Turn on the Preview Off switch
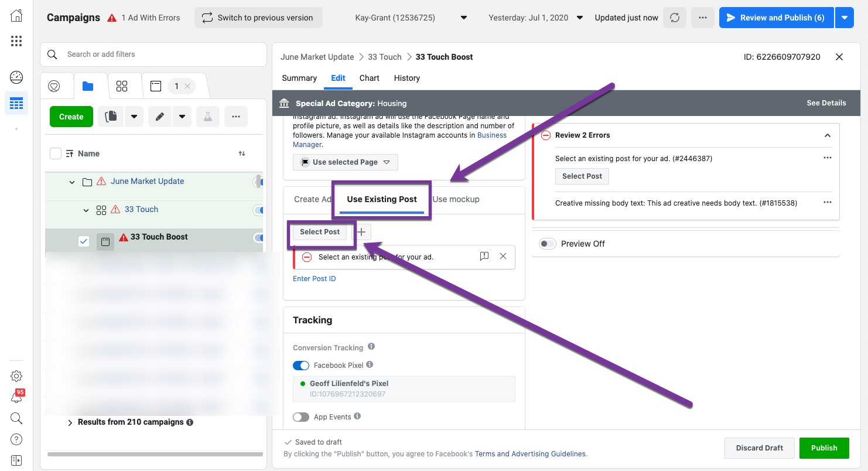 (x=548, y=244)
